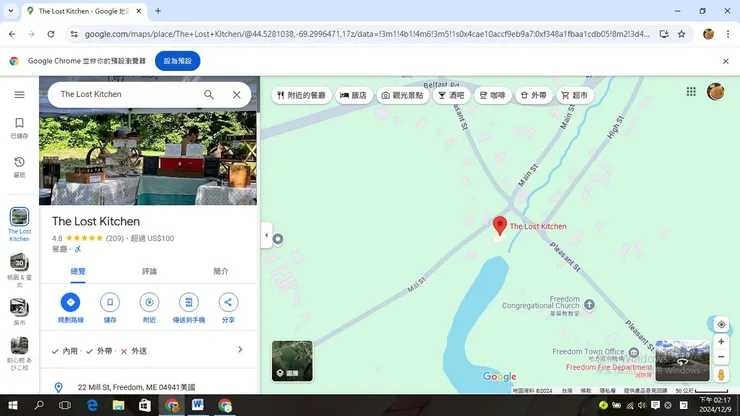The height and width of the screenshot is (416, 740).
Task: Select the Overview tab
Action: [78, 272]
